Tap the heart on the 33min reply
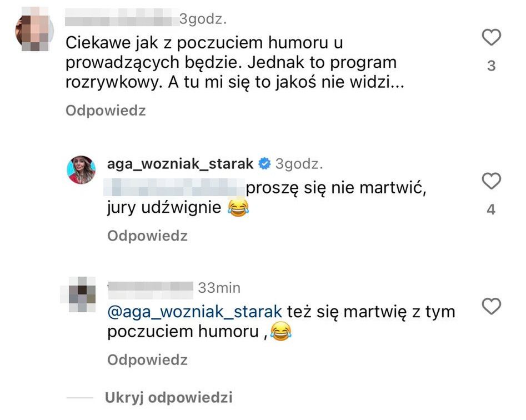 (491, 306)
